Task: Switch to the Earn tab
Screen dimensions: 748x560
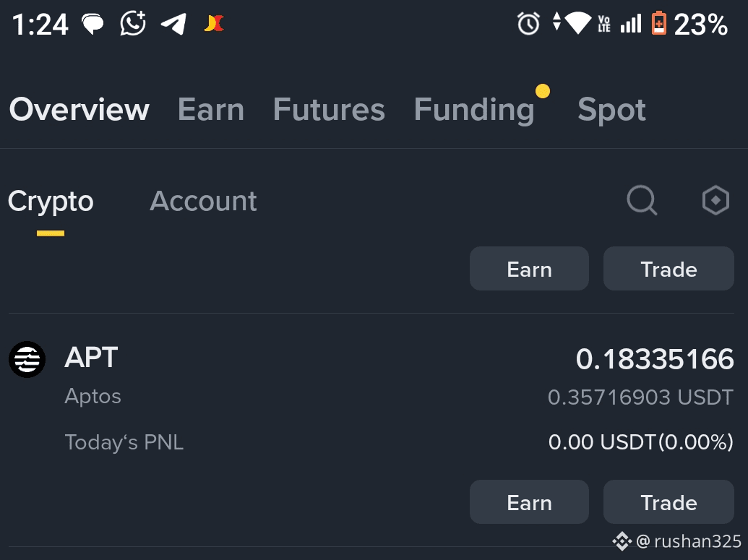Action: [210, 109]
